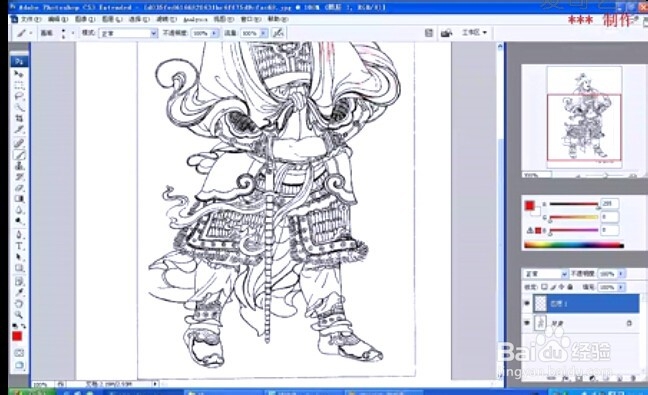Open the opacity slider arrow in options bar
The width and height of the screenshot is (648, 395).
coord(214,33)
